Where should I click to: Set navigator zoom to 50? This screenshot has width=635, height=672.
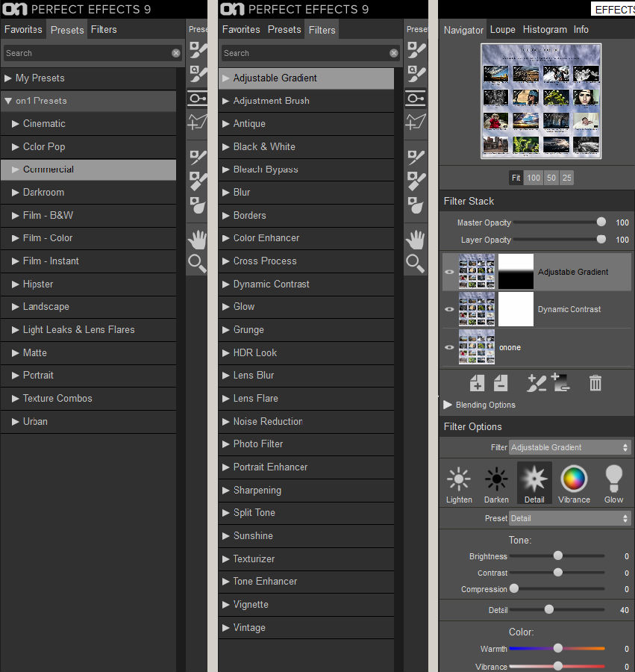551,178
